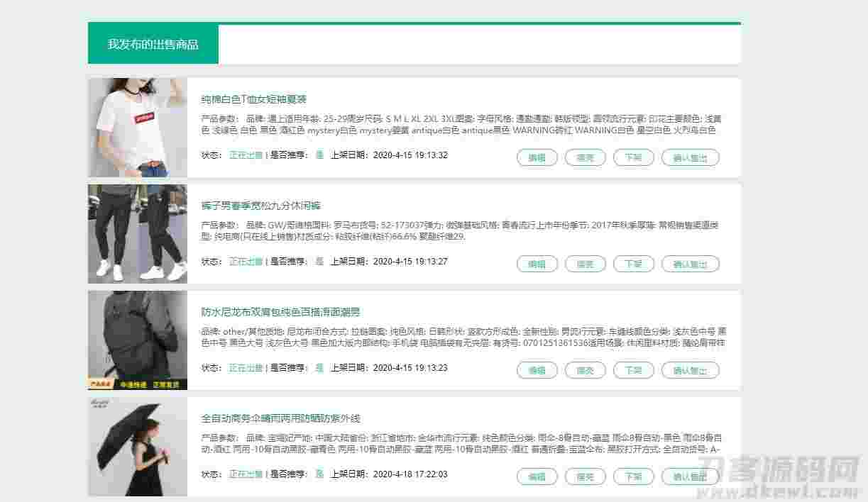The height and width of the screenshot is (502, 868).
Task: Click 正在出售 status of the umbrella listing
Action: click(246, 474)
